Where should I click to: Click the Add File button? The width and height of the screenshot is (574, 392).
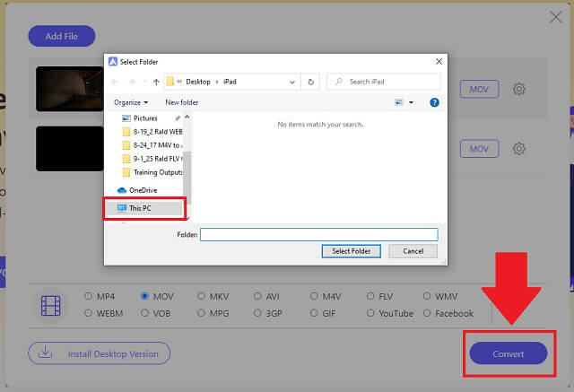62,36
